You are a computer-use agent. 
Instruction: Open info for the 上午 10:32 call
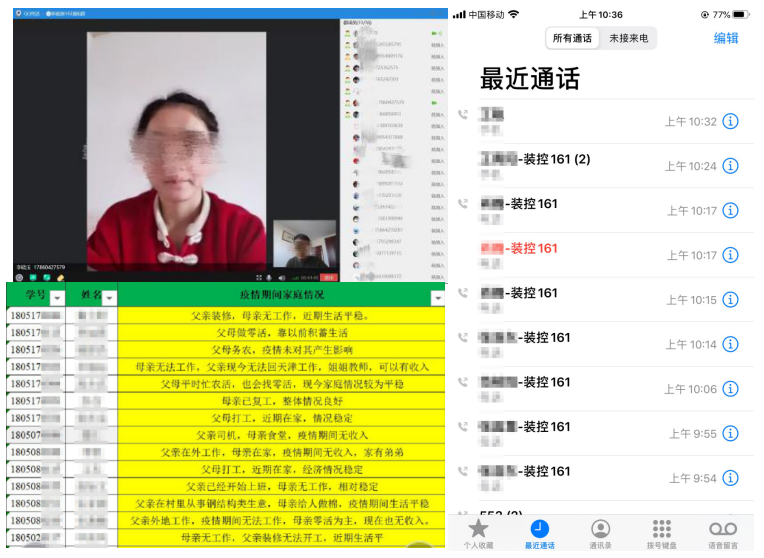click(731, 122)
